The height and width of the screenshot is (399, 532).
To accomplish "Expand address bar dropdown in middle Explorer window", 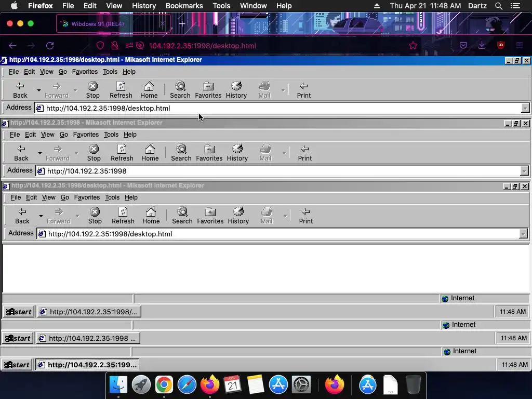I will 524,171.
